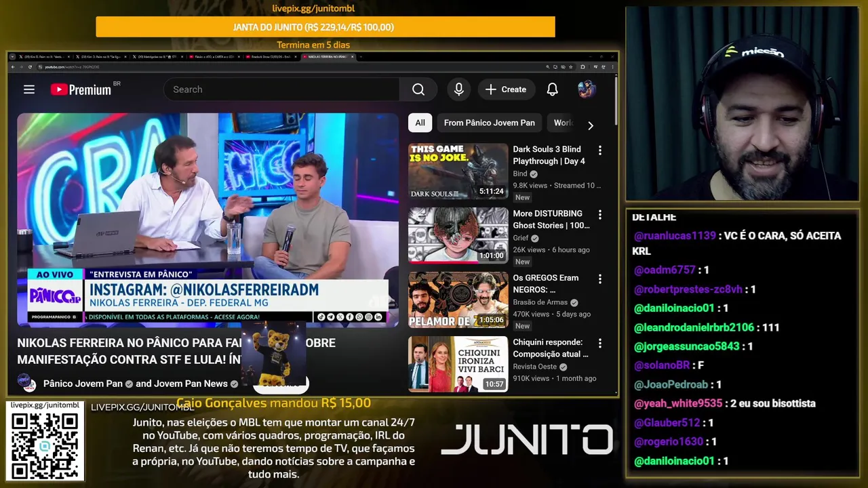Click the Bind channel name
Viewport: 868px width, 488px height.
pyautogui.click(x=520, y=174)
